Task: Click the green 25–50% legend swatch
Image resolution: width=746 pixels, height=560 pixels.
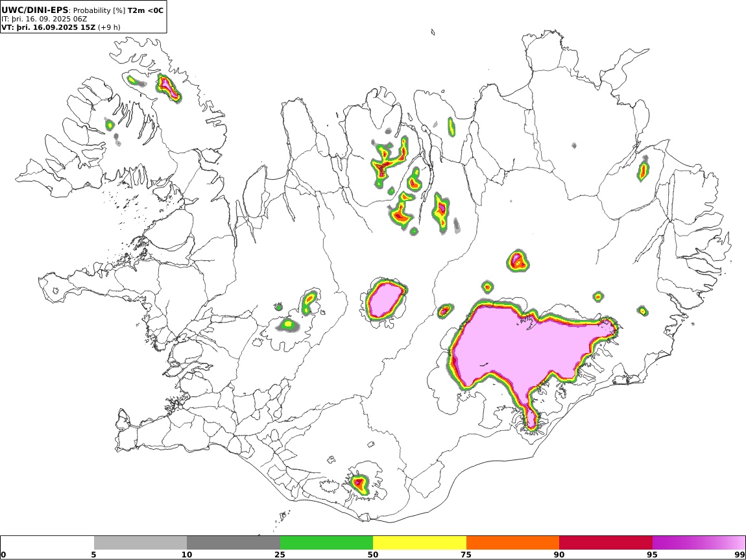Action: 326,543
